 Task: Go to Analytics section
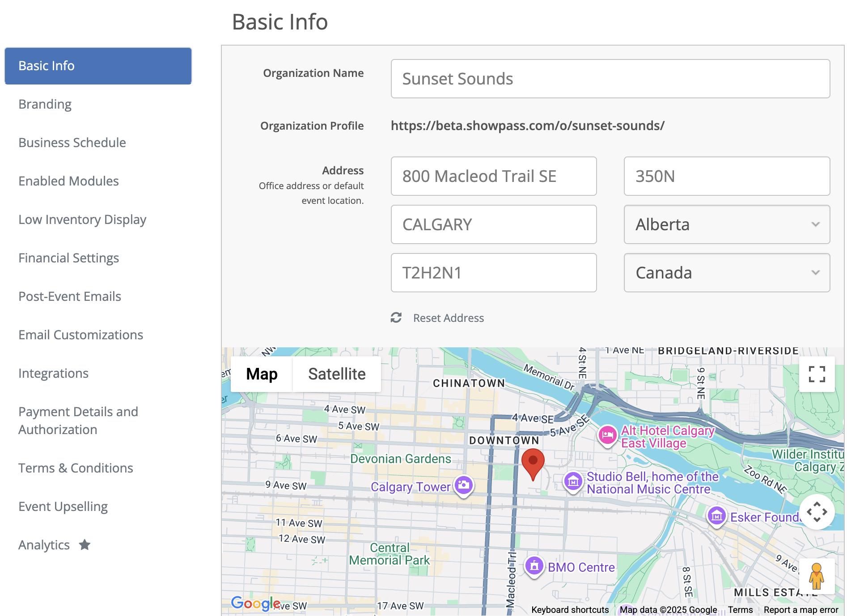tap(44, 545)
